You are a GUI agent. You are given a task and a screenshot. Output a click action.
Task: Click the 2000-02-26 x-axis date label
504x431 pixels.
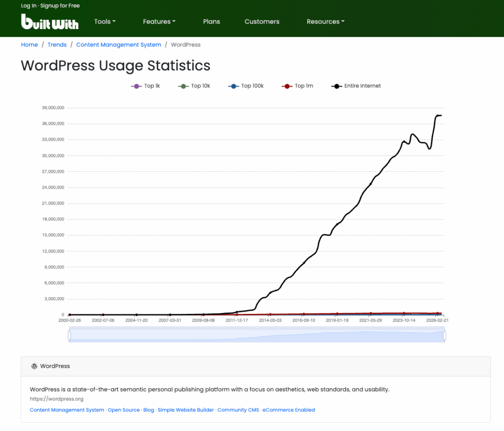[x=70, y=320]
